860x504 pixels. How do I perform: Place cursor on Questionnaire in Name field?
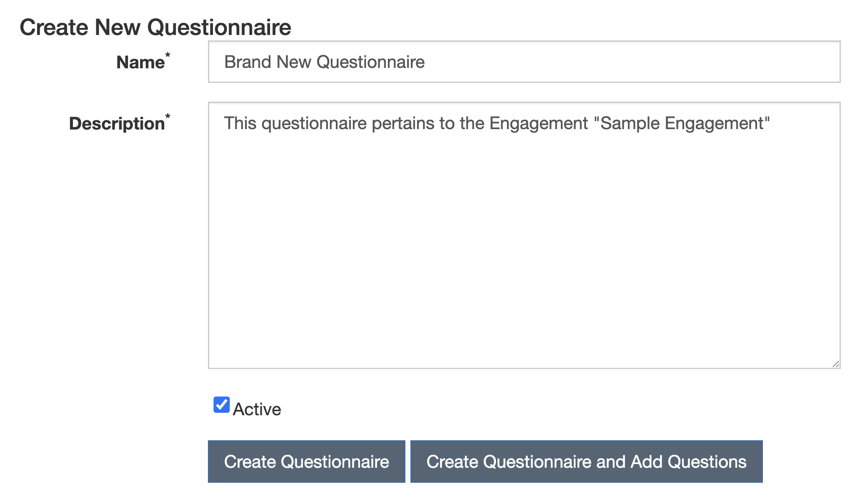pos(370,62)
